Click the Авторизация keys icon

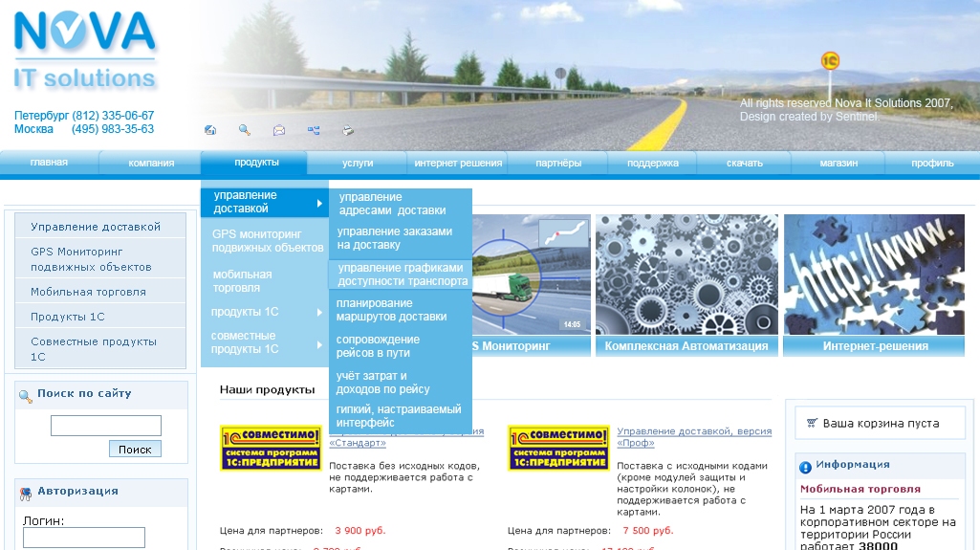[26, 494]
